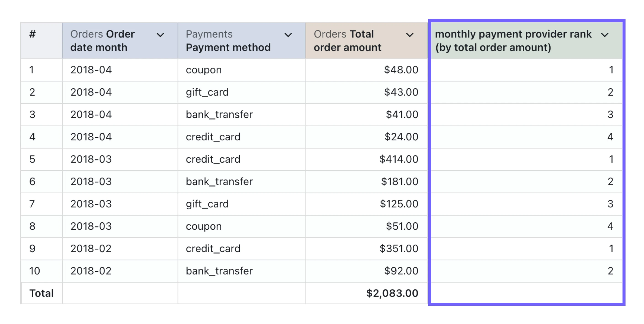Select the monthly payment provider rank header text
Viewport: 644px width, 324px height.
tap(513, 40)
